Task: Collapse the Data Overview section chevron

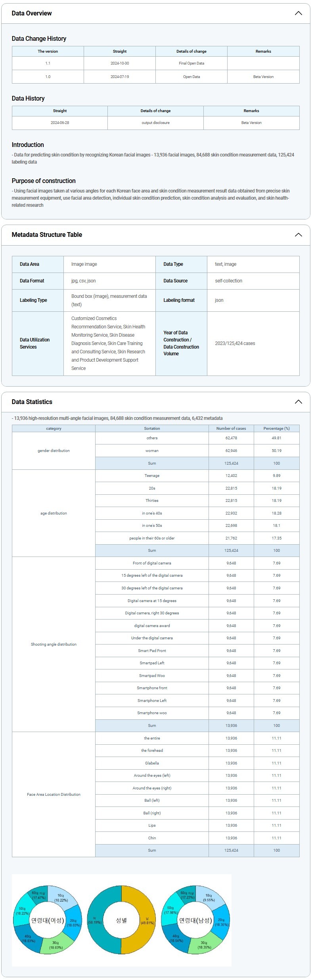Action: (298, 13)
